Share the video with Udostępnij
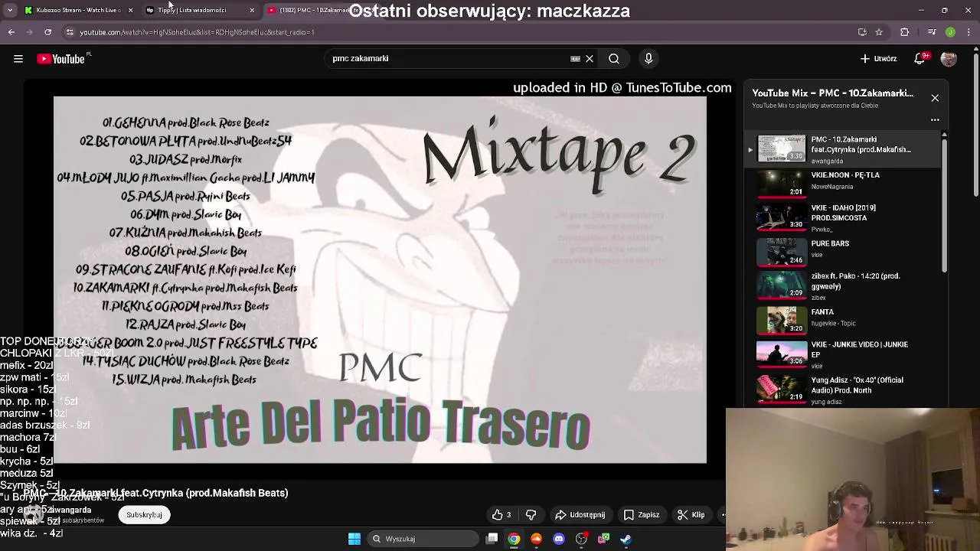Image resolution: width=980 pixels, height=551 pixels. click(580, 515)
